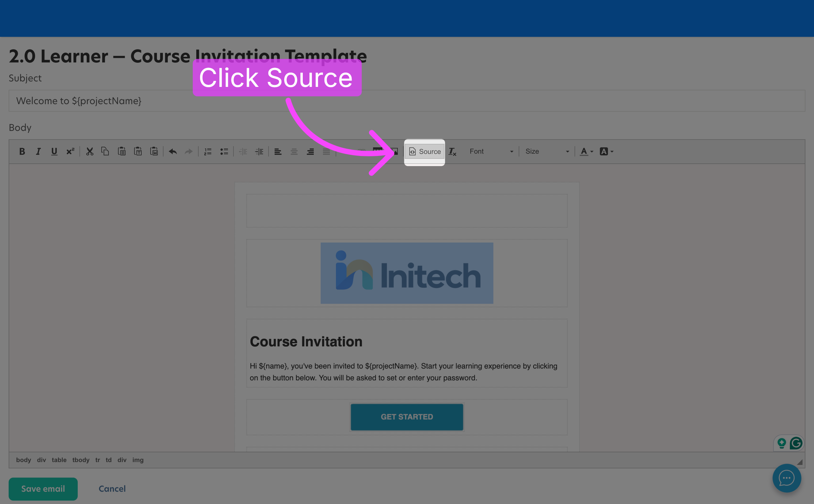Toggle underline formatting

[54, 152]
